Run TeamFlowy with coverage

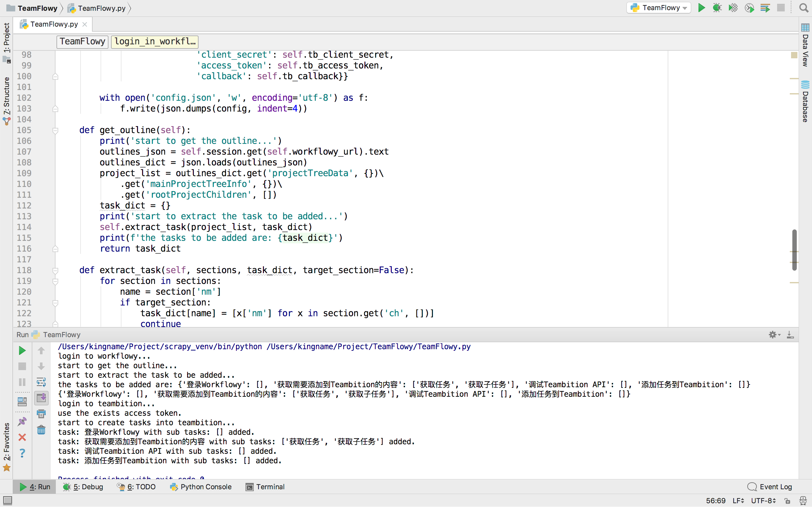tap(733, 8)
